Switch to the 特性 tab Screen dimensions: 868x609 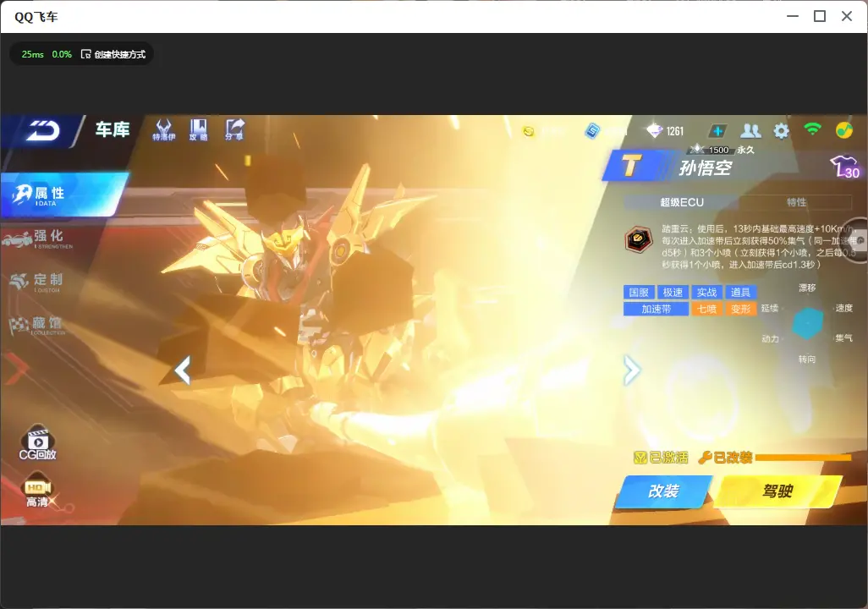pos(796,202)
